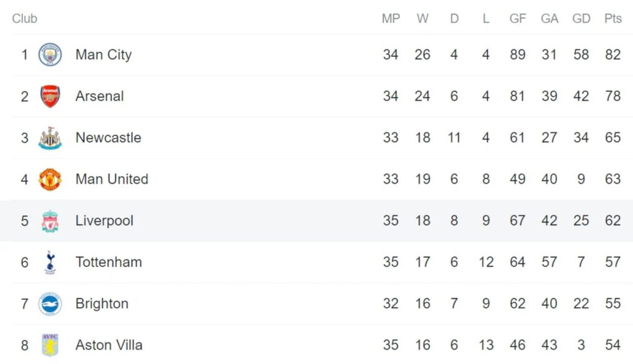Click the Liverpool club crest
633x364 pixels.
(x=50, y=221)
